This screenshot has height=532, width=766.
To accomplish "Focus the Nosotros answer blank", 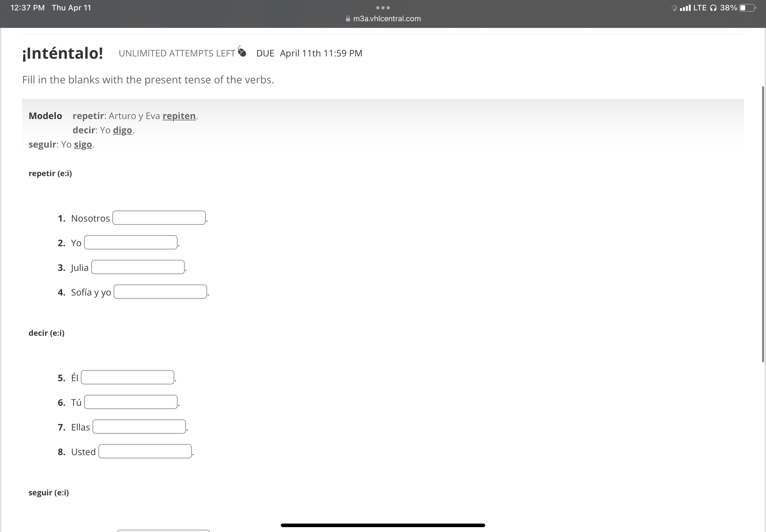I will coord(159,218).
